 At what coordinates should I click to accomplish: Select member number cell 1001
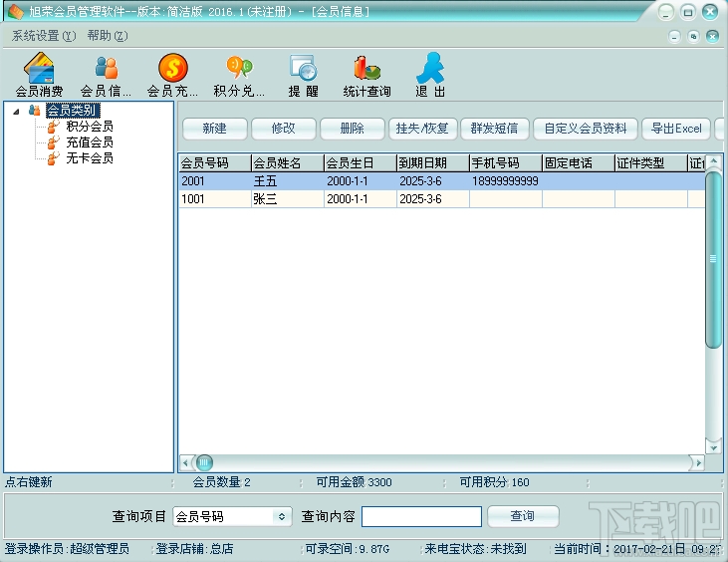(x=215, y=198)
